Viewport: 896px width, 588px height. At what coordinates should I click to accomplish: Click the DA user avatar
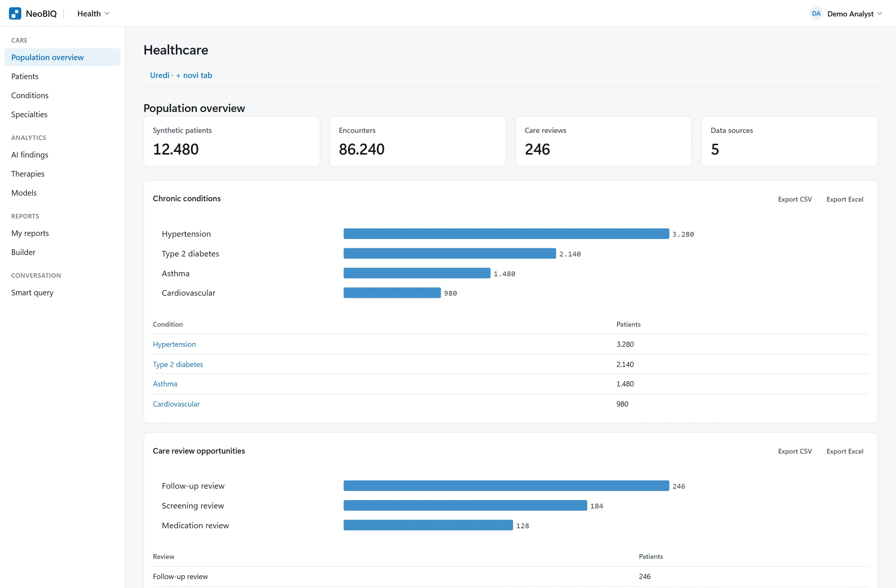816,13
